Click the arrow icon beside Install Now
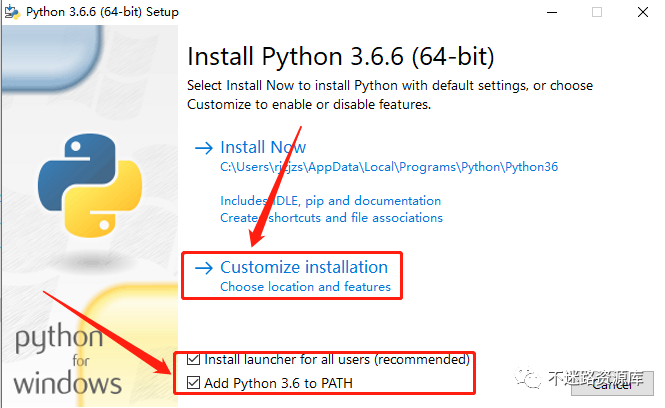Image resolution: width=665 pixels, height=408 pixels. [x=204, y=148]
